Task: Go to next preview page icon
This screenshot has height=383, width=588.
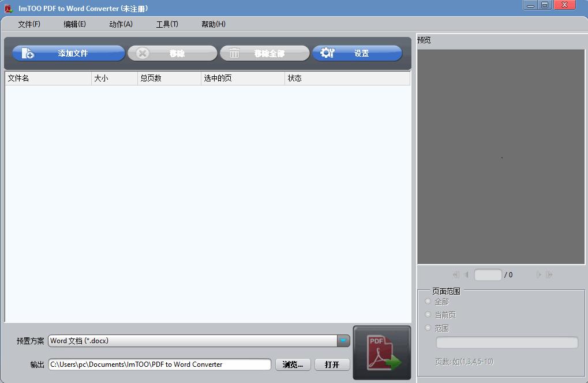Action: click(x=539, y=275)
